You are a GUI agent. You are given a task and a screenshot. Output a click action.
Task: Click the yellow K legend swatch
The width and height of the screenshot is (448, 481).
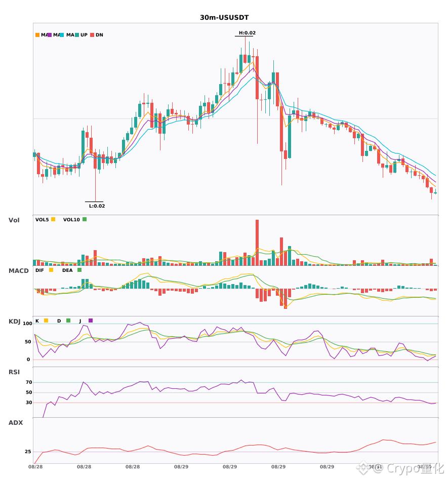point(46,320)
